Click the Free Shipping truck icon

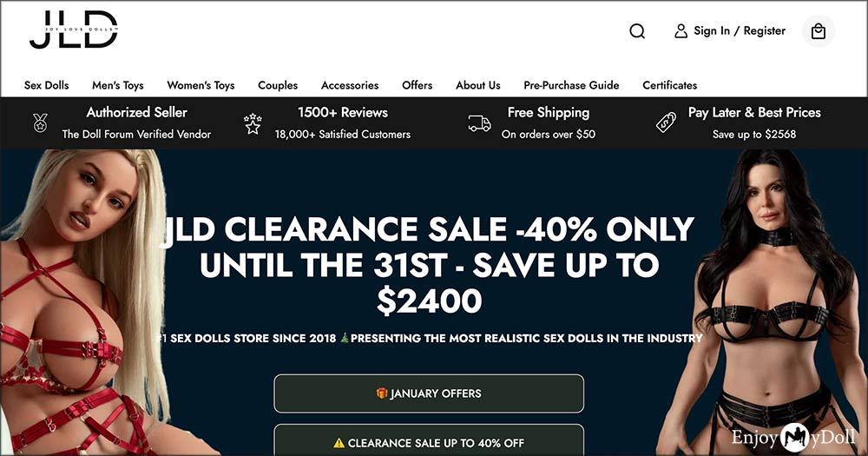click(479, 123)
